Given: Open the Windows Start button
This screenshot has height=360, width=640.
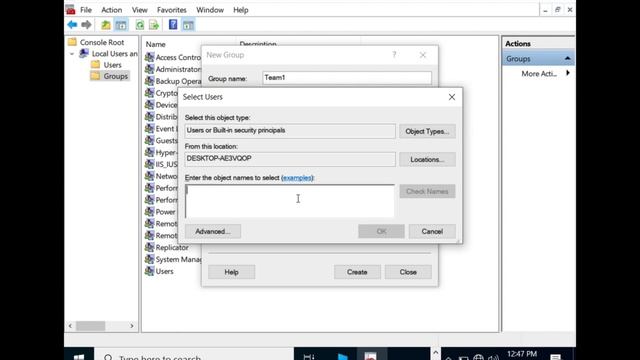Looking at the screenshot, I should point(79,356).
